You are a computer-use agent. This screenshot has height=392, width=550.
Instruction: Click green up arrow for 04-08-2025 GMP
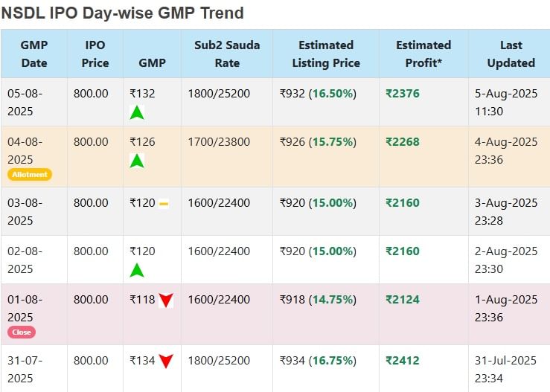coord(137,160)
